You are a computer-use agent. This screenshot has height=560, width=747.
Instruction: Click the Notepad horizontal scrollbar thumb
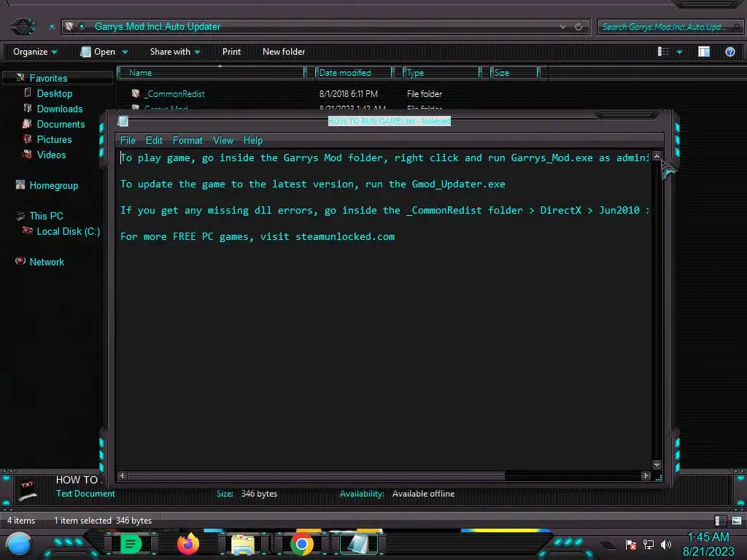(x=316, y=475)
